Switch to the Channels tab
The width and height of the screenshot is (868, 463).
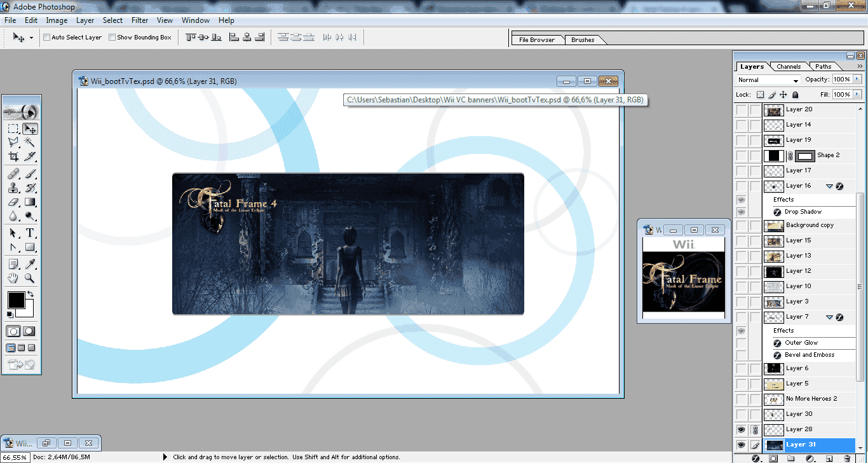(789, 67)
